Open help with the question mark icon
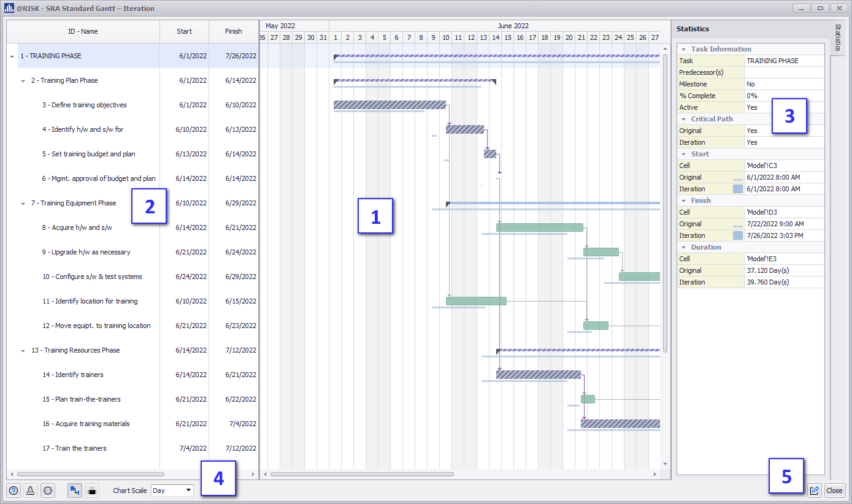This screenshot has height=504, width=852. (13, 490)
